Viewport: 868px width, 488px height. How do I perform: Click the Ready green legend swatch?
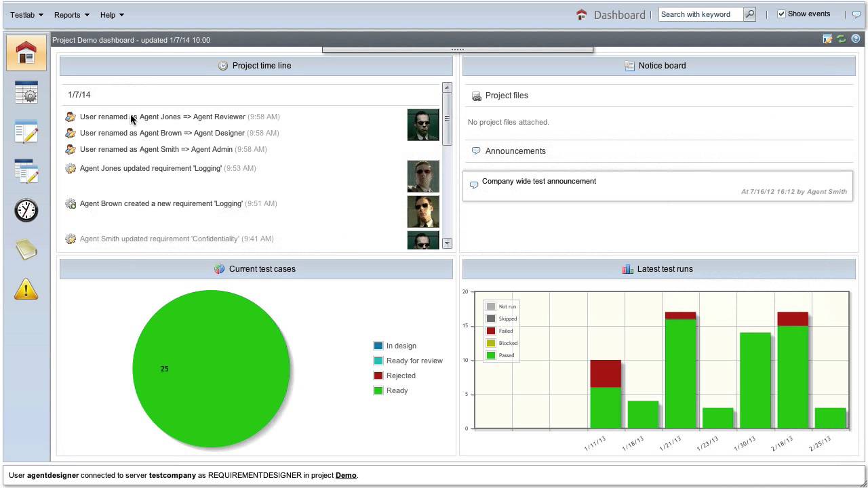(378, 390)
